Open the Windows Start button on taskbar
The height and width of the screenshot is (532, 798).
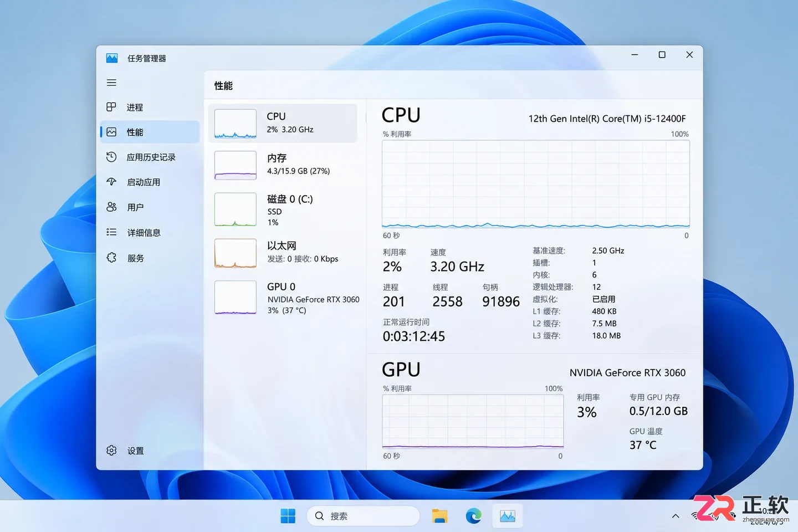pos(288,516)
